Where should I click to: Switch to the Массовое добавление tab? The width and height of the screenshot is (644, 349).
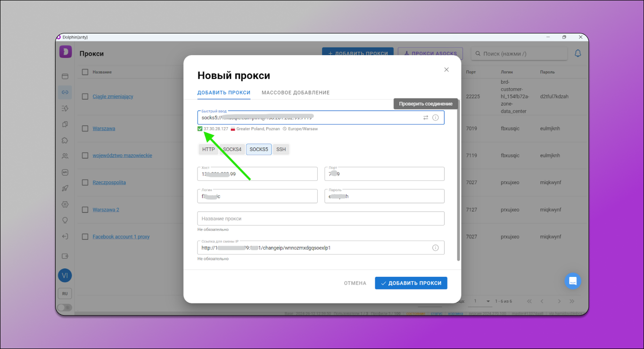296,93
